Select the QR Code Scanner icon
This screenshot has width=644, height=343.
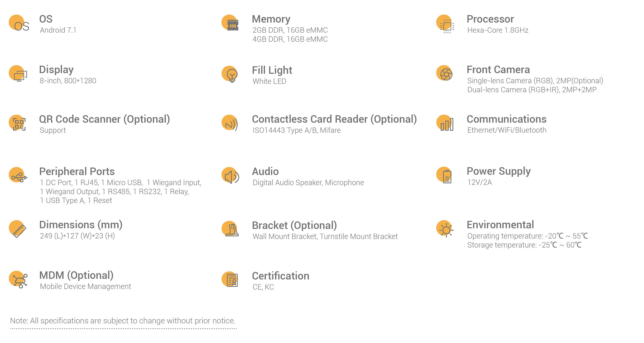pyautogui.click(x=17, y=123)
